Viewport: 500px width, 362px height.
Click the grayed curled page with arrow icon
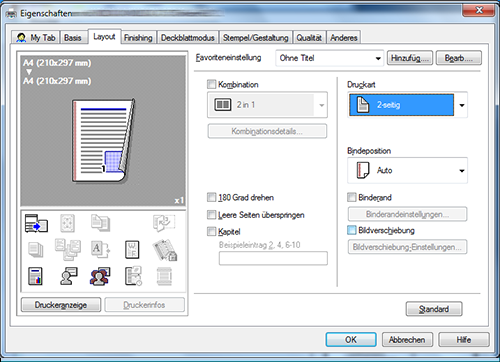coord(164,223)
